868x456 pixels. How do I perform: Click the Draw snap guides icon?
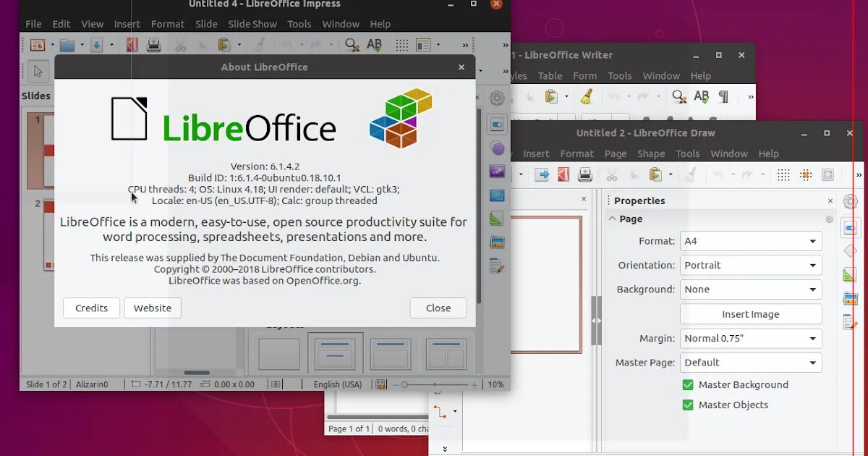tap(805, 174)
